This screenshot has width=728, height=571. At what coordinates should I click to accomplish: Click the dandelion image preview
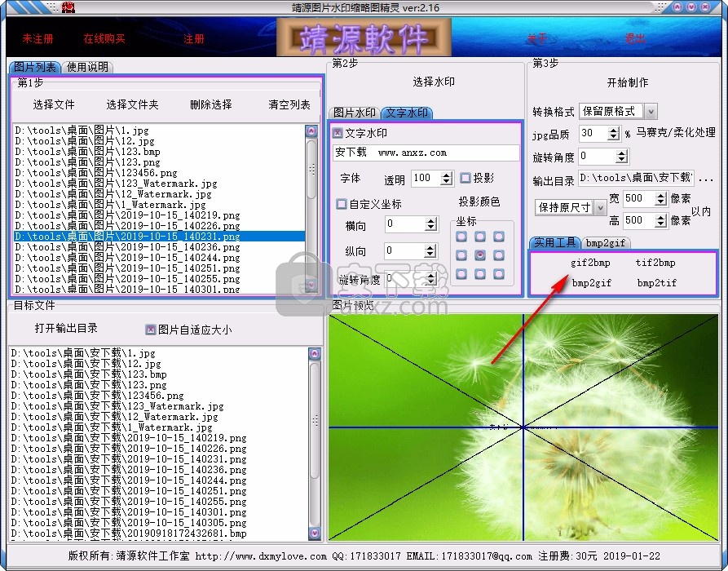(x=523, y=427)
